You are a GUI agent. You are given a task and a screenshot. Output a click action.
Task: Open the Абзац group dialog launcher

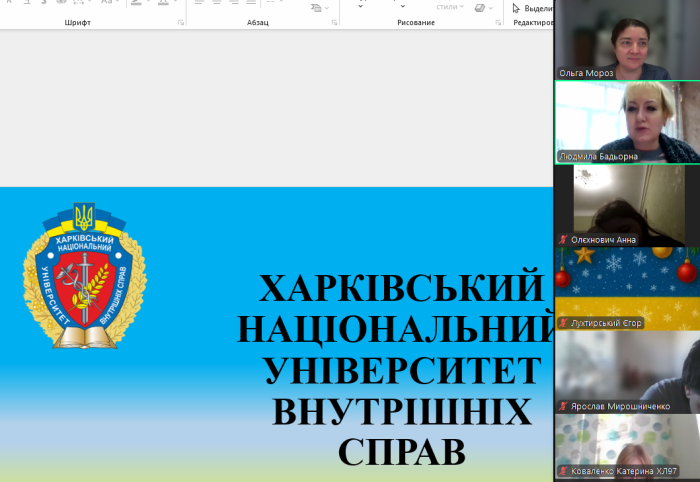point(334,22)
